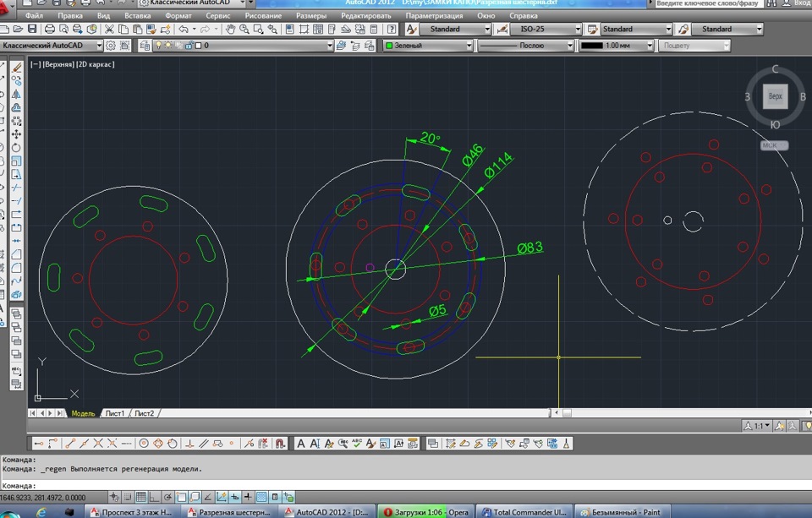Viewport: 812px width, 518px height.
Task: Switch to the Лист1 layout tab
Action: [x=114, y=413]
